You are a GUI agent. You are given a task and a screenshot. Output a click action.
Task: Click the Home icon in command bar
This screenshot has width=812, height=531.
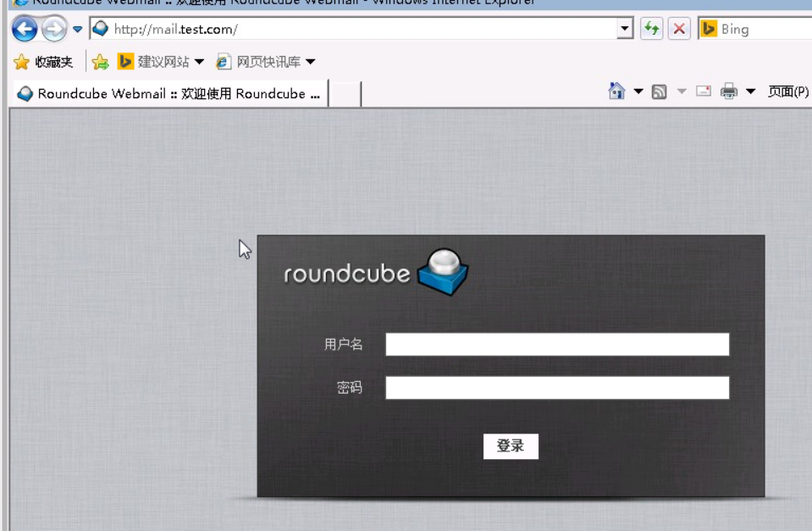[x=616, y=91]
